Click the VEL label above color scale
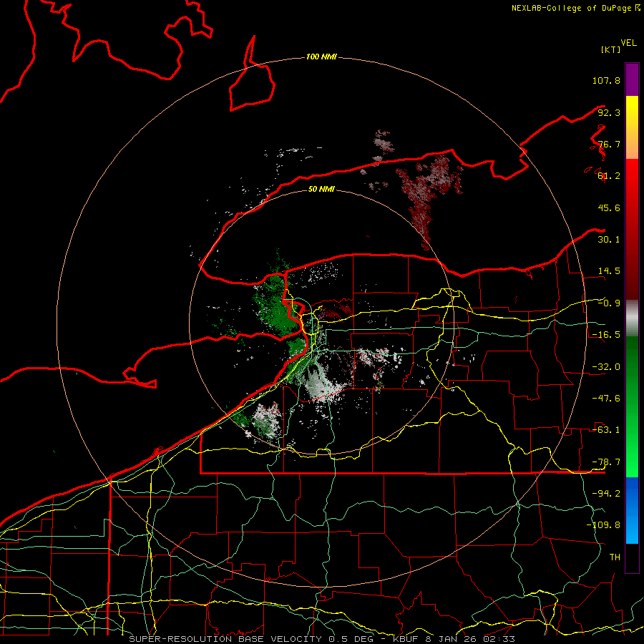This screenshot has width=644, height=644. point(628,43)
